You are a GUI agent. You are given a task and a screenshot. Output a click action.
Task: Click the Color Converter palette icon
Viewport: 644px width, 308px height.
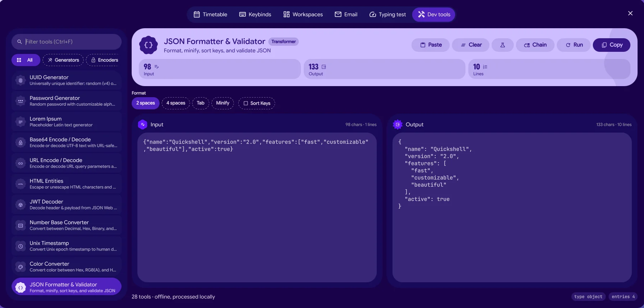21,267
